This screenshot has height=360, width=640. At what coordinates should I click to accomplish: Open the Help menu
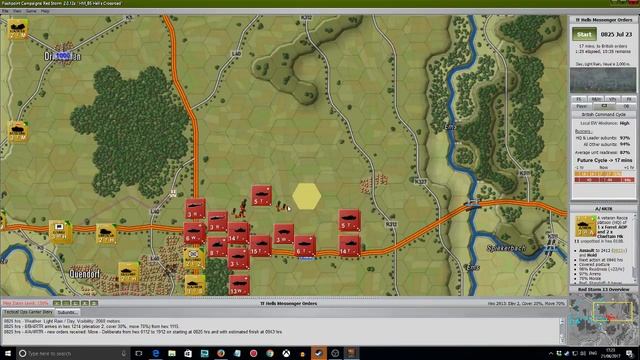coord(45,11)
